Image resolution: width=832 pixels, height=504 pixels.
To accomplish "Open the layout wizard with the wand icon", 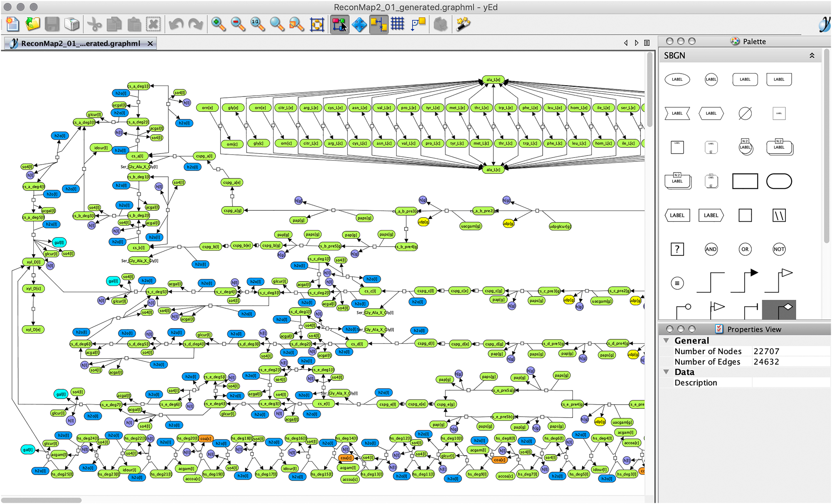I will 463,24.
